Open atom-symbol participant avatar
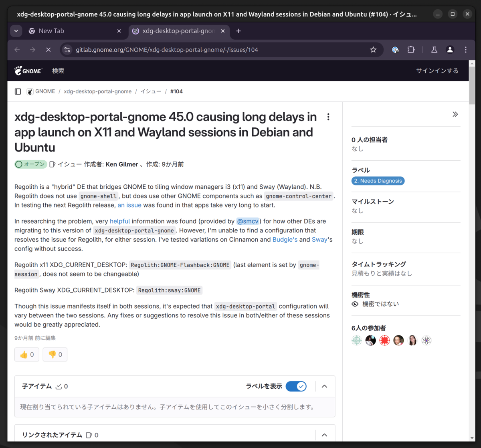Image resolution: width=481 pixels, height=448 pixels. click(x=426, y=341)
